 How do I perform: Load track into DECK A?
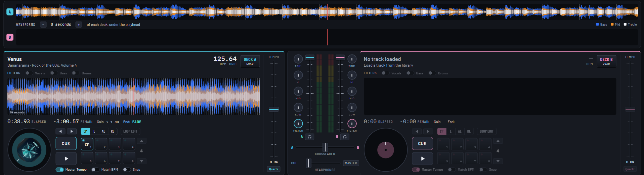pos(250,61)
